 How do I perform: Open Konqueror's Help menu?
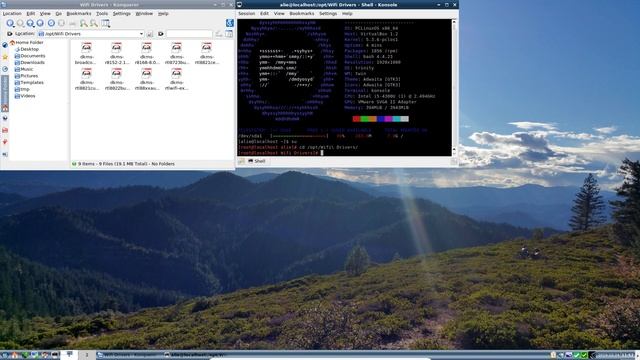click(x=163, y=13)
